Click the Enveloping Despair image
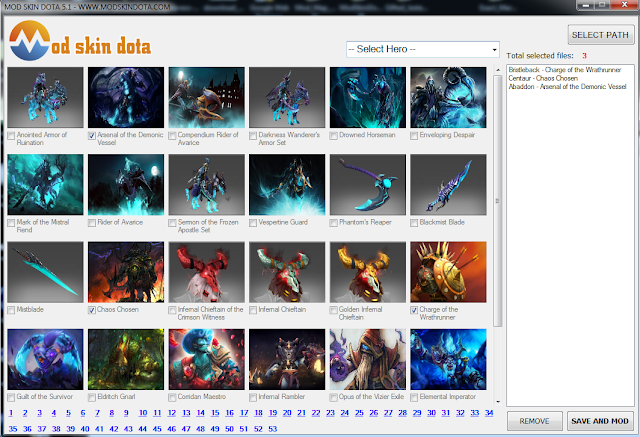Viewport: 640px width, 437px height. pos(448,98)
